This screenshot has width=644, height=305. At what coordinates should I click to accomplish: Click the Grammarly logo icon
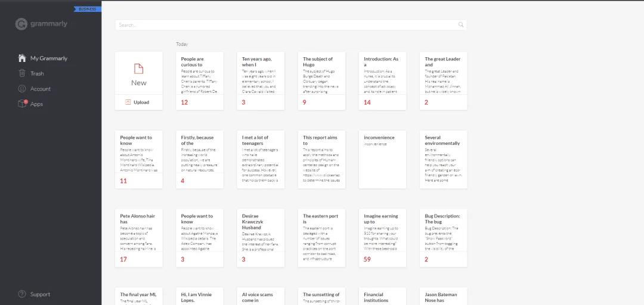click(21, 24)
